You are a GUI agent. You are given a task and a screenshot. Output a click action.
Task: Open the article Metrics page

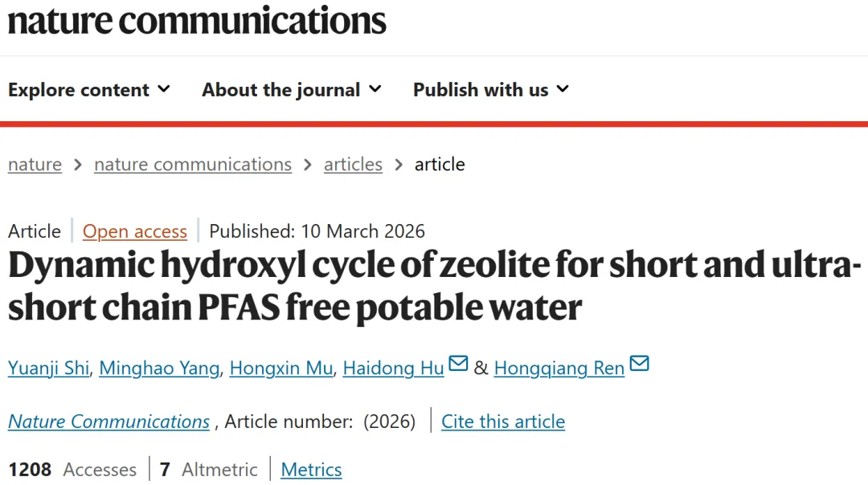(311, 470)
